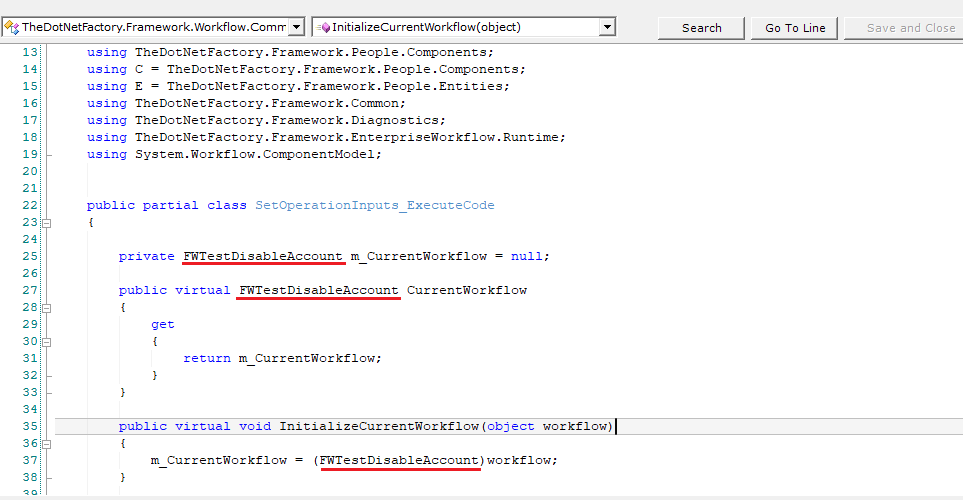The width and height of the screenshot is (965, 500).
Task: Click the InitializeCurrentWorkflow method name in the code
Action: (x=379, y=426)
